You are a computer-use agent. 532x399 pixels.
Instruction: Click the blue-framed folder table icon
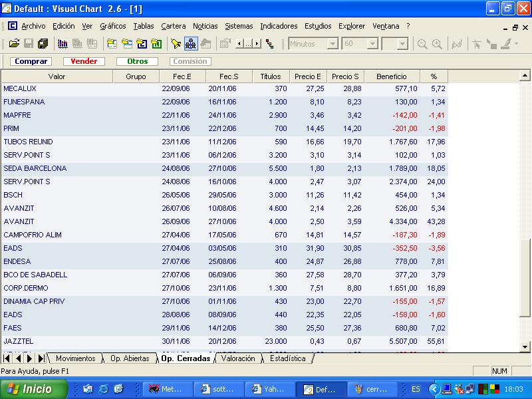142,44
